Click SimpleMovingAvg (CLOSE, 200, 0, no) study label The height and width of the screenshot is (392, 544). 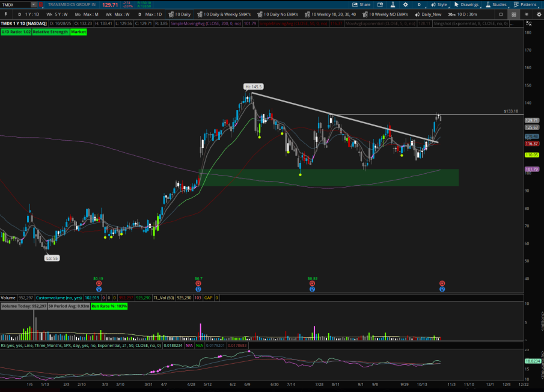point(206,23)
